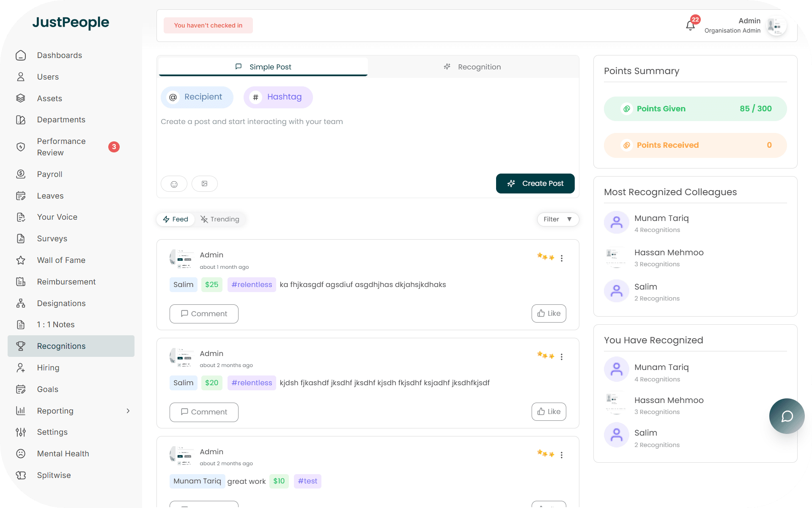This screenshot has height=508, width=812.
Task: Click the Admin profile avatar
Action: pyautogui.click(x=776, y=25)
